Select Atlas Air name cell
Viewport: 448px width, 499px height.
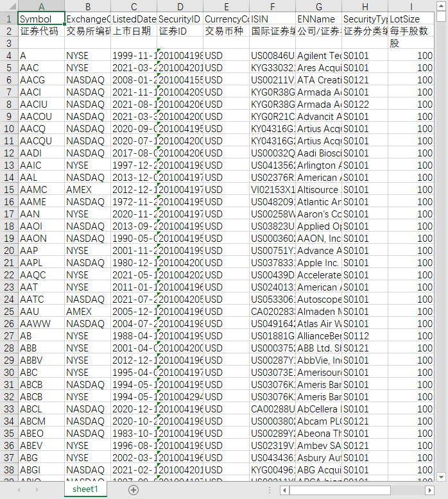point(318,324)
